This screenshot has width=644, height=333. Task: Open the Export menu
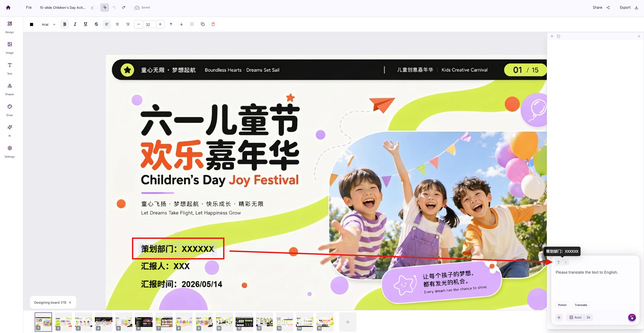click(x=628, y=7)
